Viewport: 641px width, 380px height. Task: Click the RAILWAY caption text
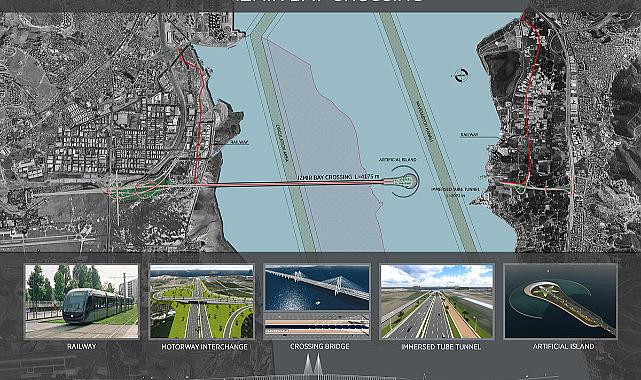(x=82, y=346)
